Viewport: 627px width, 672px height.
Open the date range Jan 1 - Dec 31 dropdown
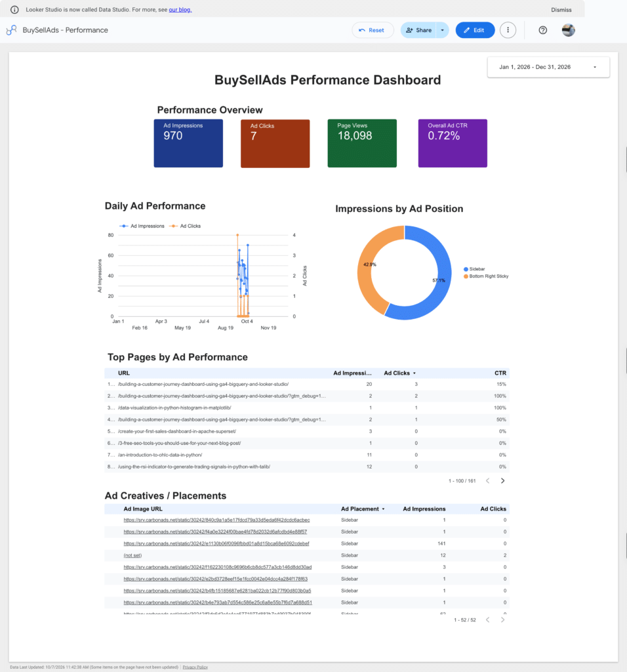(x=548, y=67)
